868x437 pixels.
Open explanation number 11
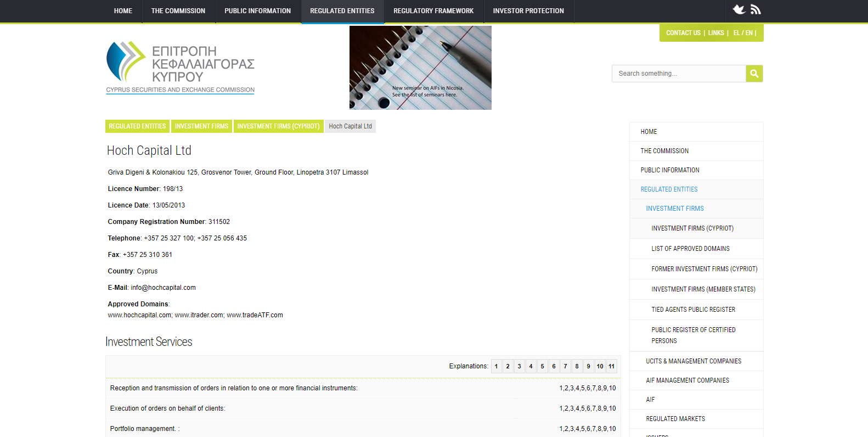[611, 366]
